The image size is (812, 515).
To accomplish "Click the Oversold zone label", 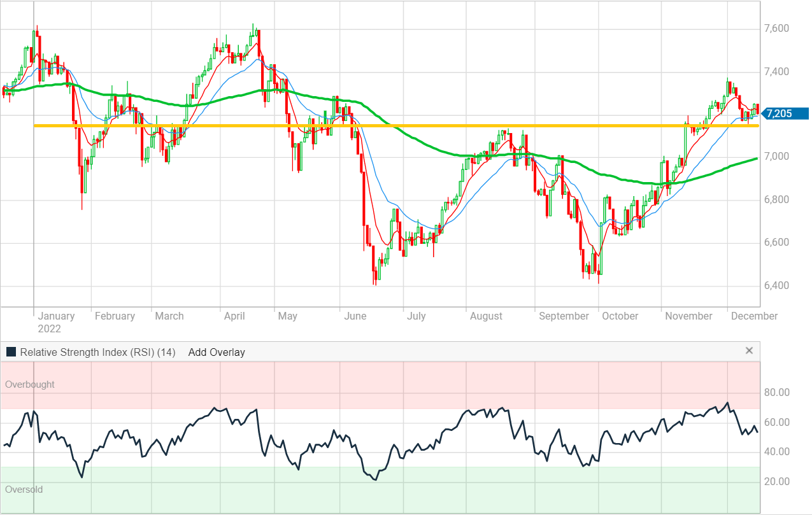I will 25,490.
